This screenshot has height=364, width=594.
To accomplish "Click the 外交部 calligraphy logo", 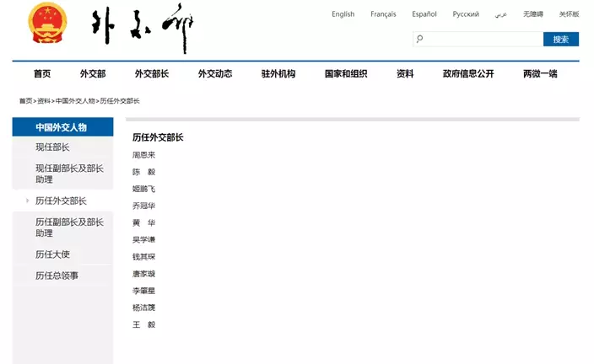I will click(x=143, y=31).
